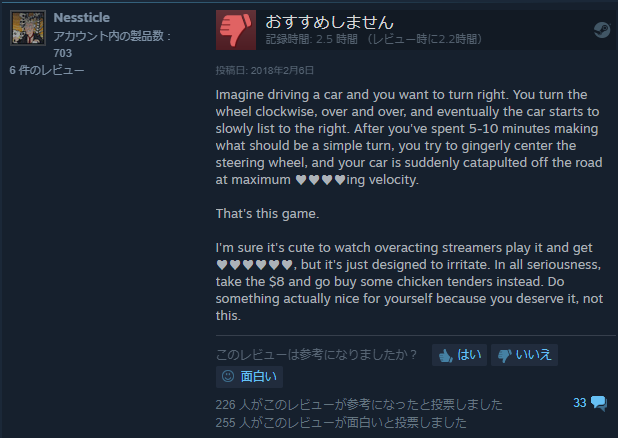The image size is (618, 438).
Task: Click the 'That's this game.' paragraph
Action: coord(267,214)
